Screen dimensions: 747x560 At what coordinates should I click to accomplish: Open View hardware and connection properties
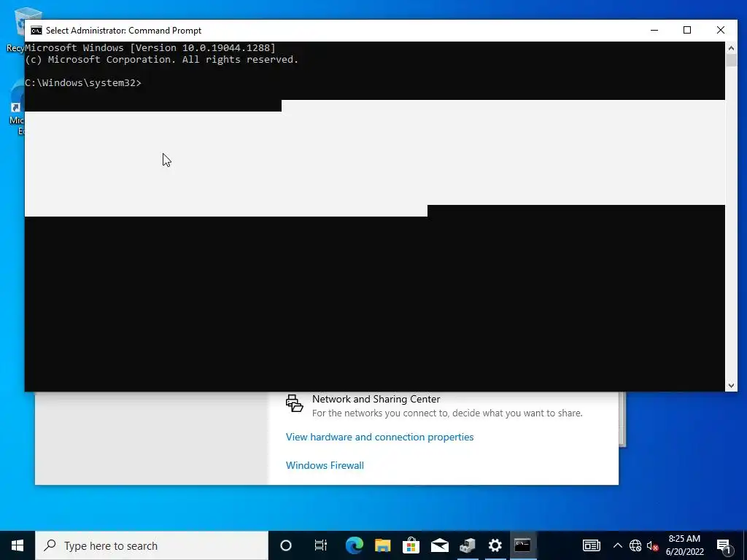[379, 437]
